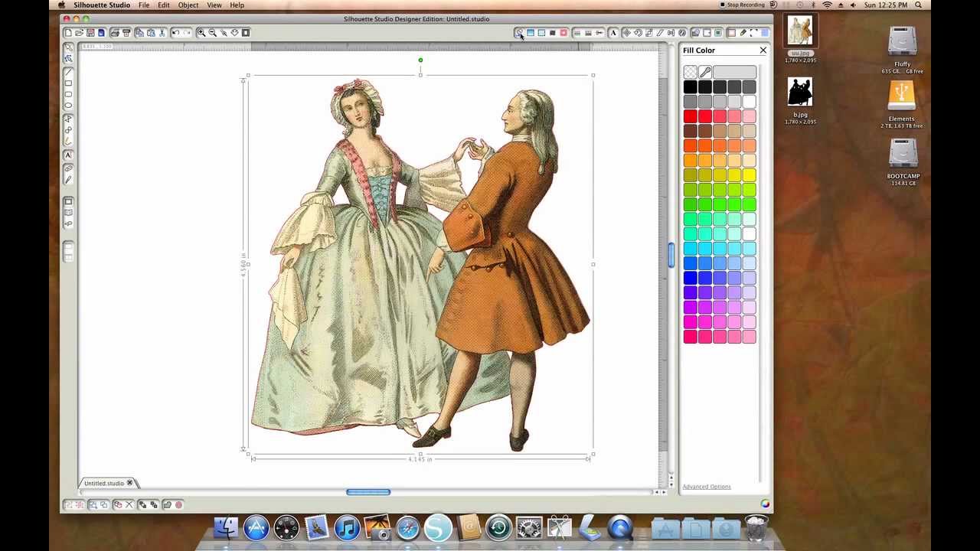Open Spotlight search in the menu bar

[918, 5]
